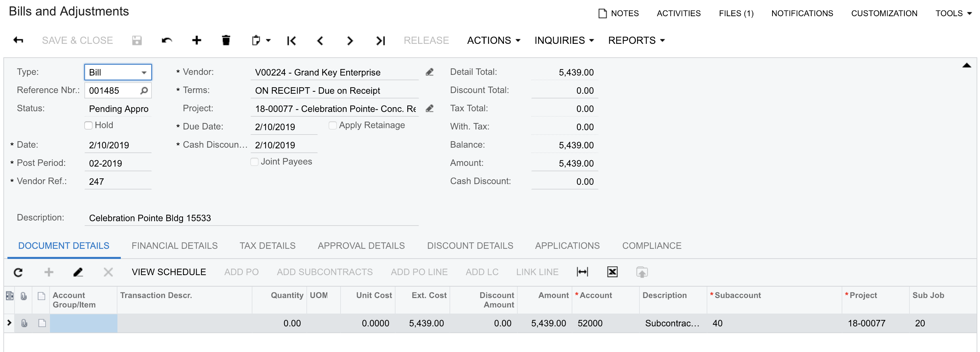Open the Reports dropdown menu
The width and height of the screenshot is (980, 352).
click(636, 40)
